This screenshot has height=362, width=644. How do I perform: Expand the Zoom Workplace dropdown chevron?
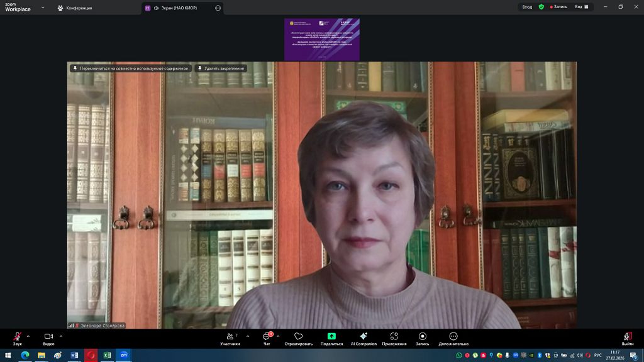(43, 8)
